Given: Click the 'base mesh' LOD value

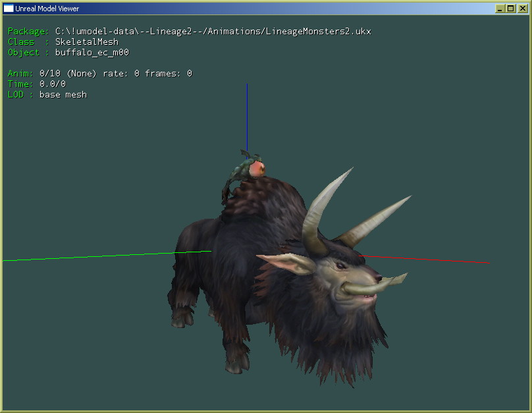Looking at the screenshot, I should coord(63,94).
